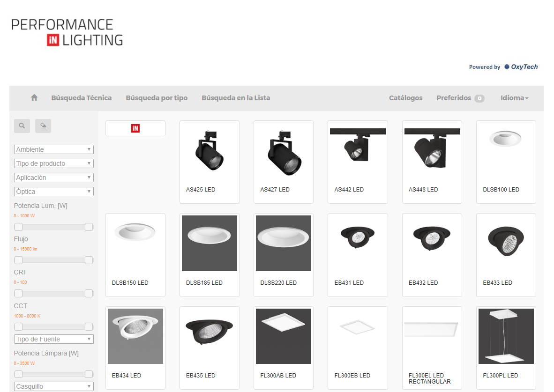Click Potencia Lum. slider minimum handle
The width and height of the screenshot is (554, 392).
pyautogui.click(x=18, y=227)
